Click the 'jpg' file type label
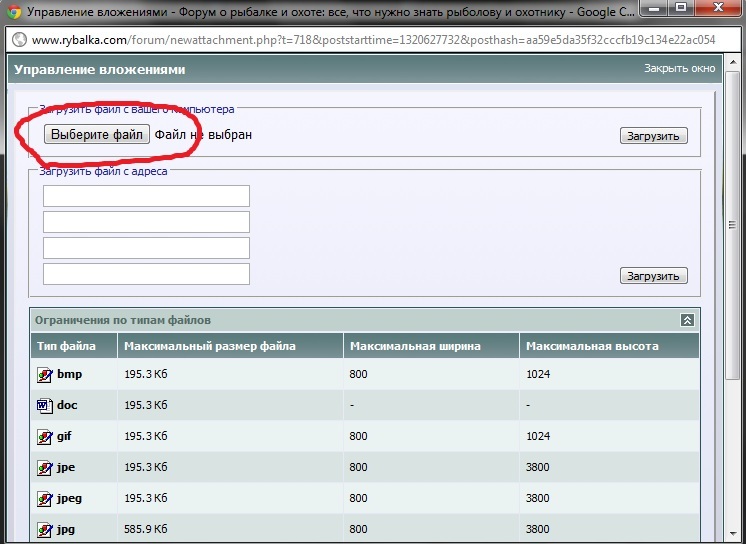Image resolution: width=746 pixels, height=544 pixels. (x=66, y=529)
